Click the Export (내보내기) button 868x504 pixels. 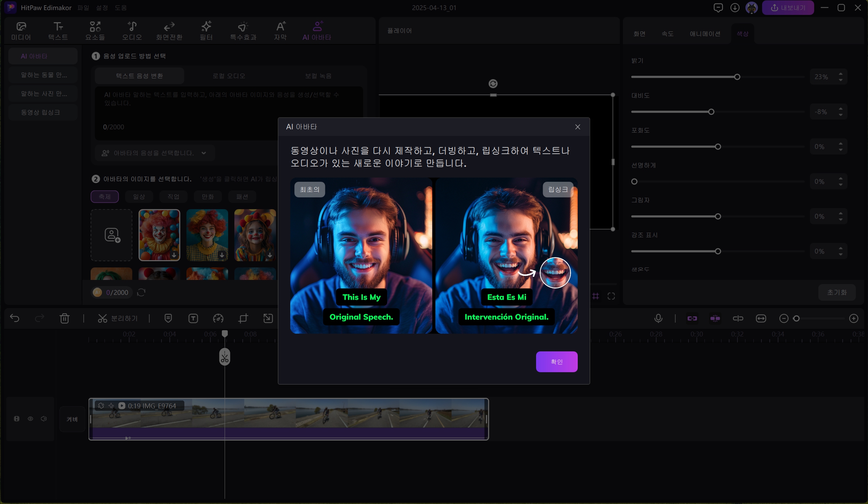pos(787,8)
